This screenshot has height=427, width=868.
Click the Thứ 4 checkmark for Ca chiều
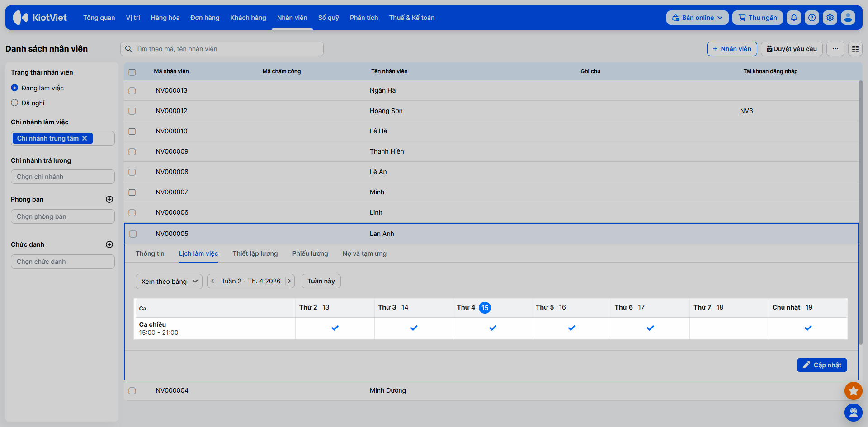point(493,328)
